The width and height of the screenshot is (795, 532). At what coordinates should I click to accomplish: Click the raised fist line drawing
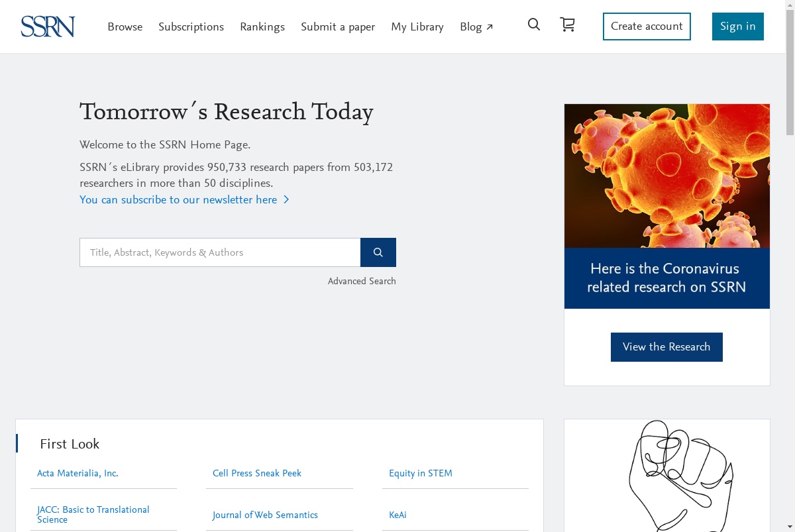click(680, 476)
